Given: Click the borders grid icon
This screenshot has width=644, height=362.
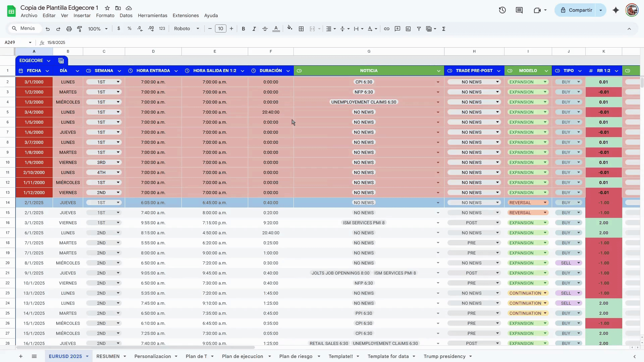Looking at the screenshot, I should [x=301, y=29].
